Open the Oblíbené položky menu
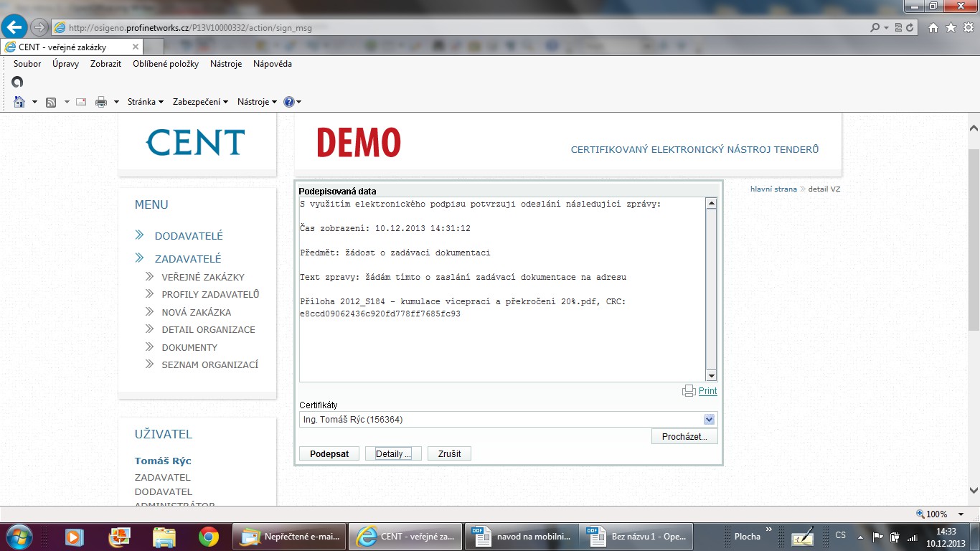 click(166, 64)
